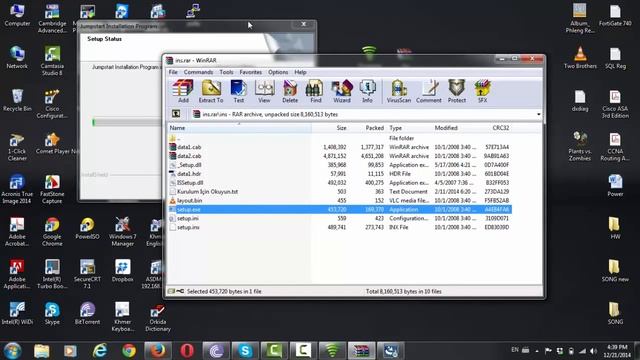Open the Tools menu
Image resolution: width=640 pixels, height=360 pixels.
[x=226, y=72]
